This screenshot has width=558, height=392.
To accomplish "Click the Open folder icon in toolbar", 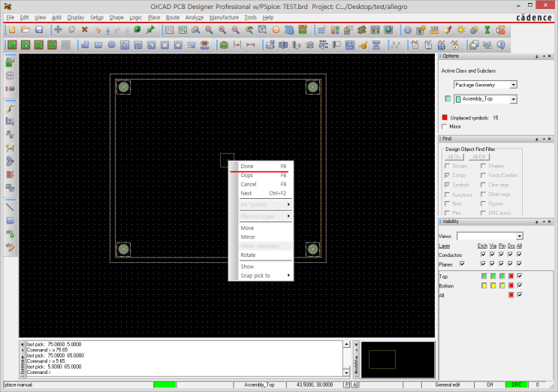I will coord(25,30).
